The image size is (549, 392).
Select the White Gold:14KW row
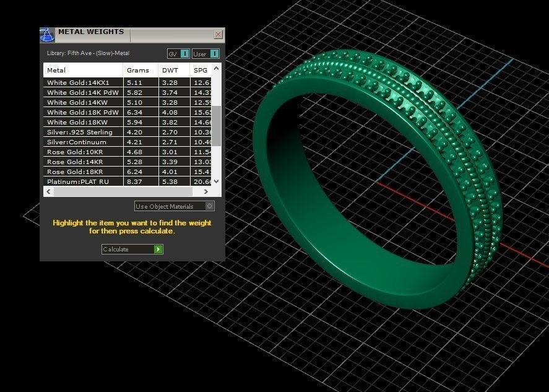(128, 102)
